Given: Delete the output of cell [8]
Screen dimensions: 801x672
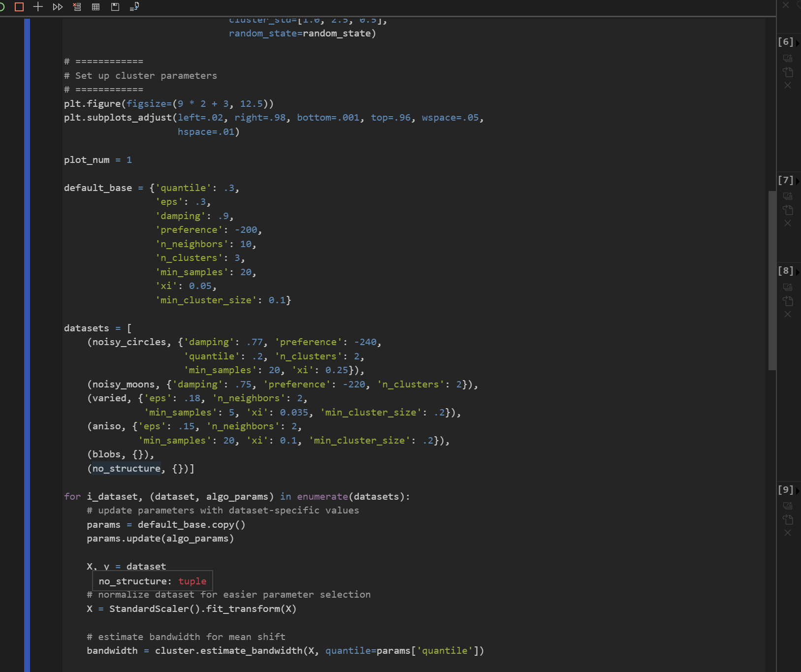Looking at the screenshot, I should [787, 314].
